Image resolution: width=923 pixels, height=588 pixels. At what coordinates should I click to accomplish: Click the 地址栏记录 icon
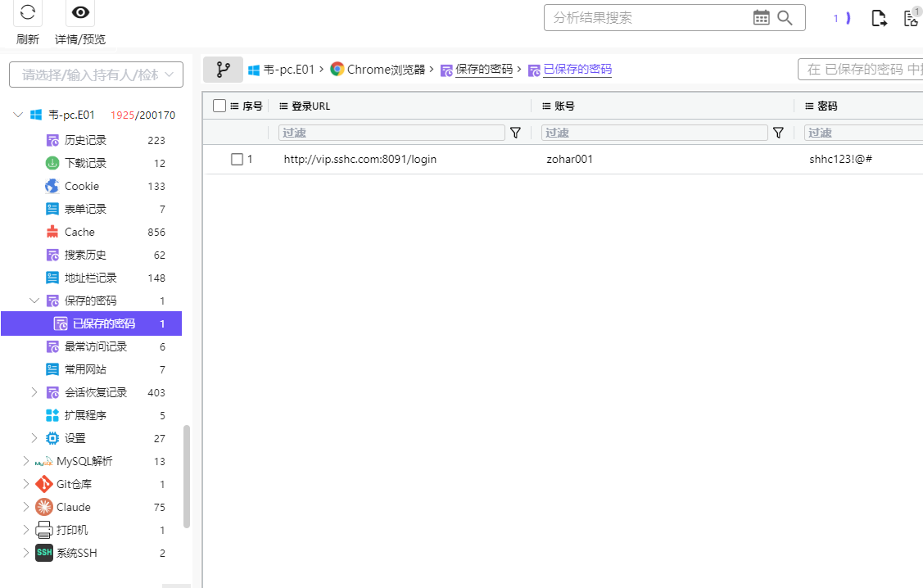tap(52, 278)
